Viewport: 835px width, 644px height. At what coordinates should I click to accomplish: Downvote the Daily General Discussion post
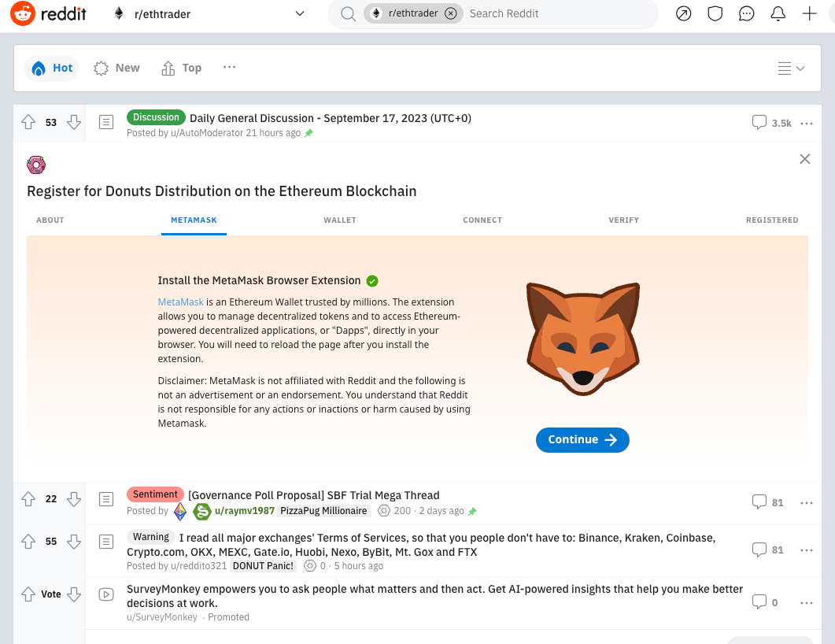click(x=74, y=123)
